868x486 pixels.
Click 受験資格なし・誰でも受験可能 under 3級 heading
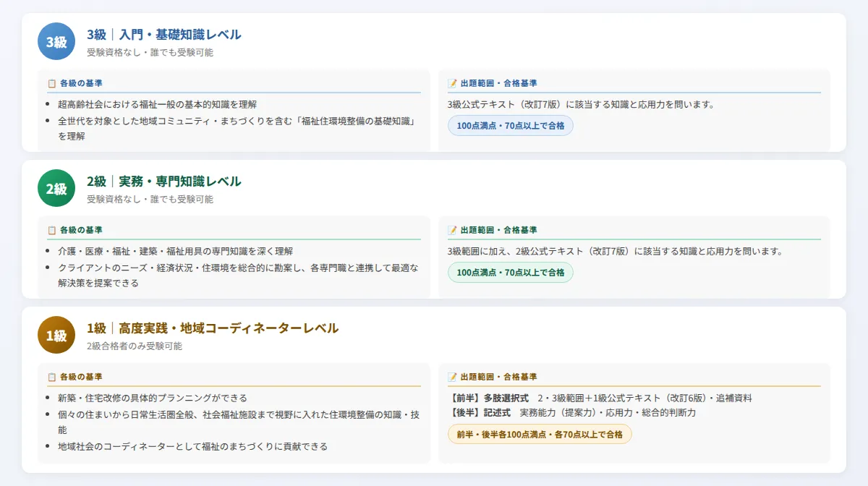coord(150,53)
